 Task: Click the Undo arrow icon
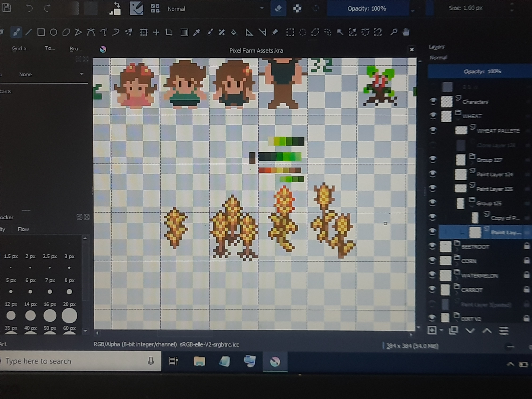click(x=29, y=8)
